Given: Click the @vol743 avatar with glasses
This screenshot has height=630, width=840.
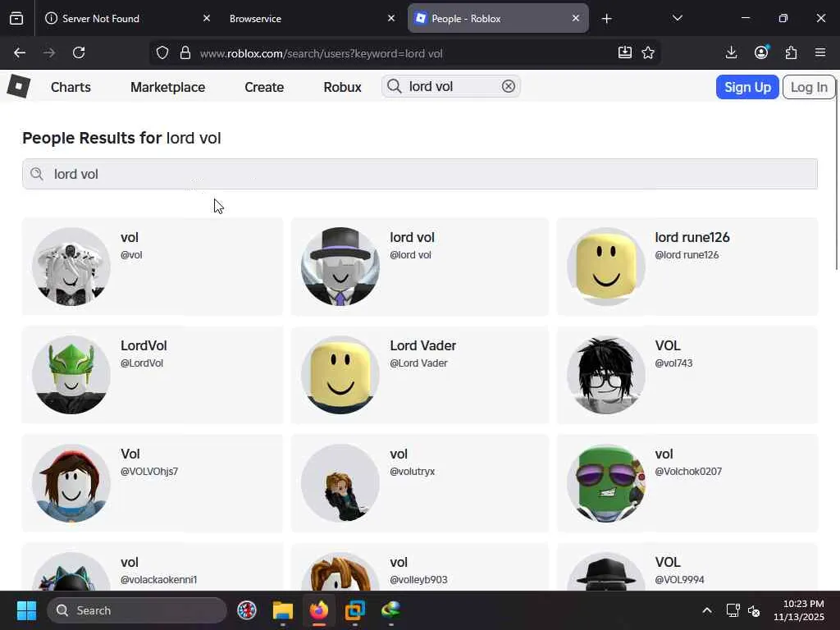Looking at the screenshot, I should [x=606, y=375].
